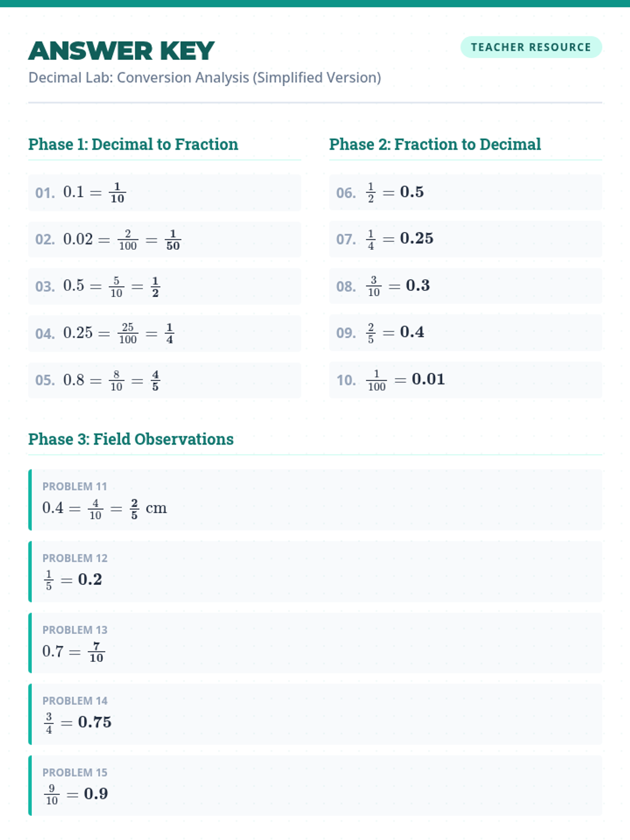
Task: Click Phase 3: Field Observations heading
Action: [x=131, y=439]
